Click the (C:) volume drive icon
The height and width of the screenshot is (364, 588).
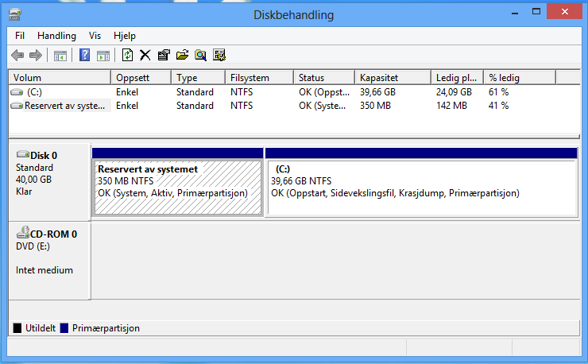point(17,92)
